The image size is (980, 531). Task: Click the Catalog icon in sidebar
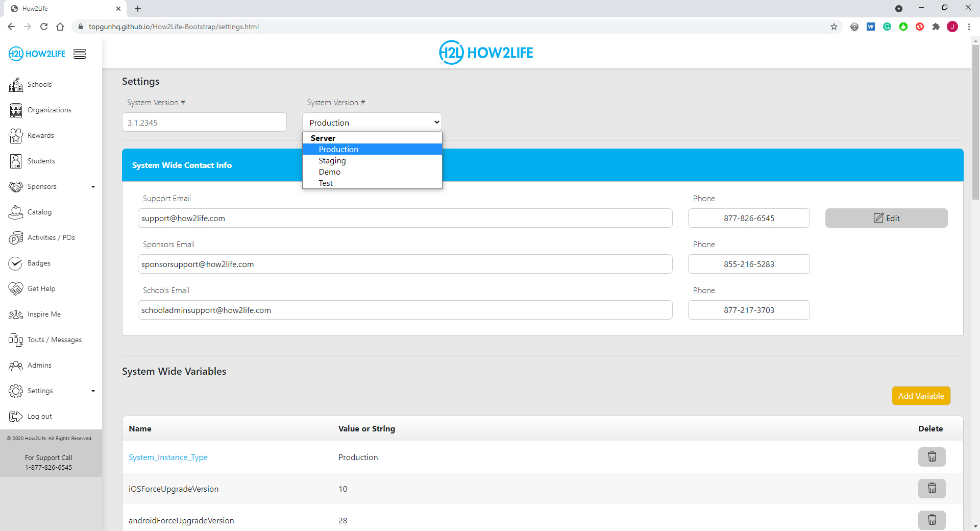point(16,212)
